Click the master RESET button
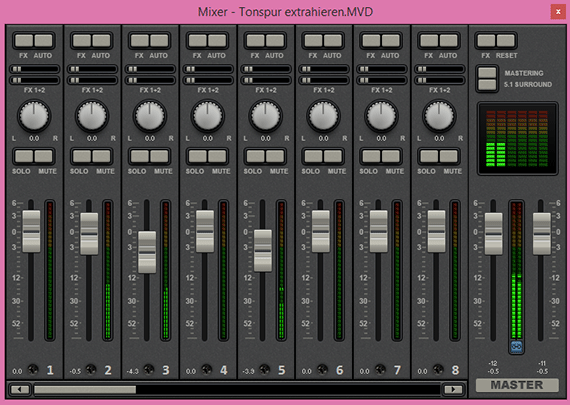 coord(506,41)
